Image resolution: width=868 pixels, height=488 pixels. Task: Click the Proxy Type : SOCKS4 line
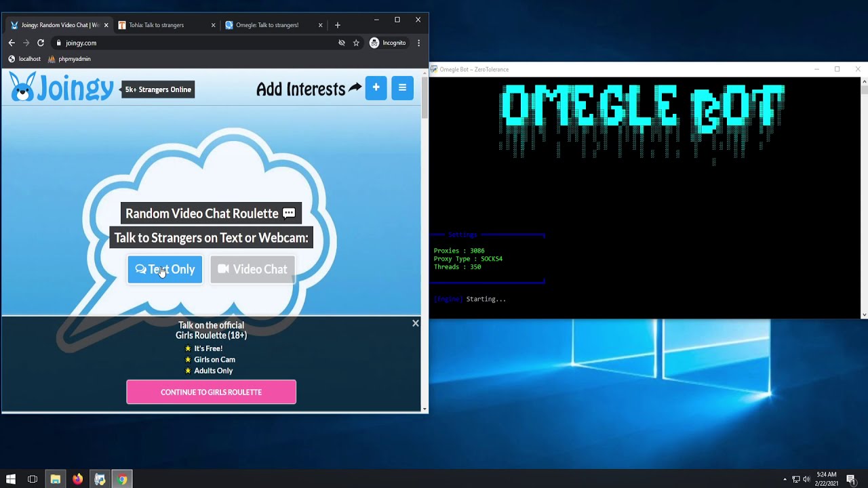(x=468, y=259)
